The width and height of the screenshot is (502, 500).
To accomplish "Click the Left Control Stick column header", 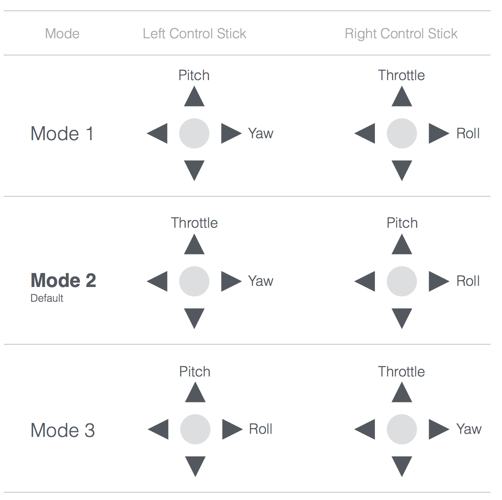I will 195,34.
